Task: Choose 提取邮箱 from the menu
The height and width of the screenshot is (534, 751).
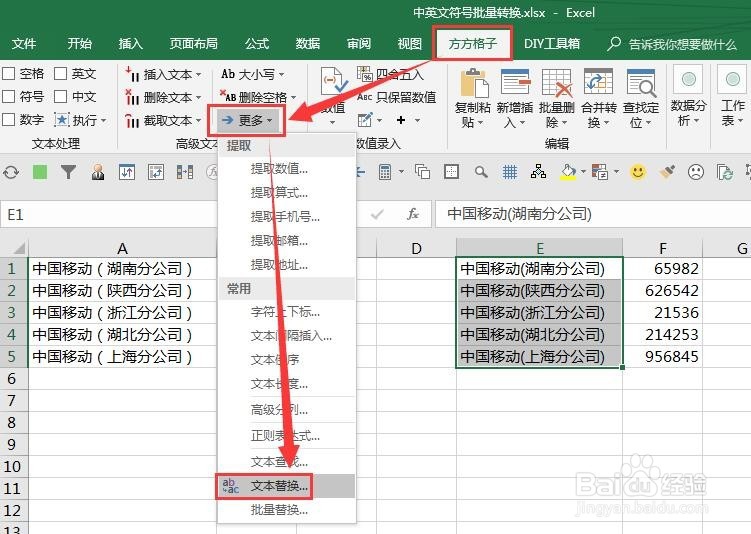Action: point(286,240)
